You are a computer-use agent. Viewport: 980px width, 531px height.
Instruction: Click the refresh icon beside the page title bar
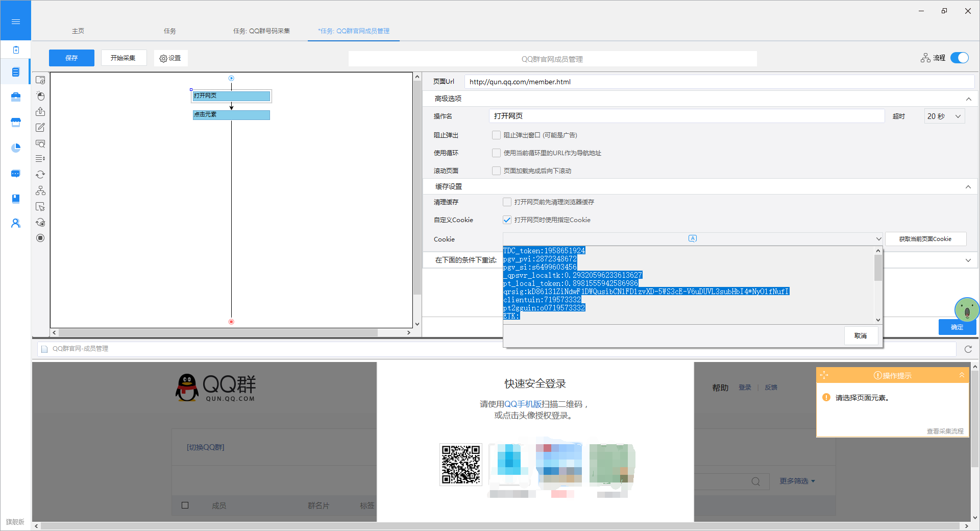click(968, 349)
